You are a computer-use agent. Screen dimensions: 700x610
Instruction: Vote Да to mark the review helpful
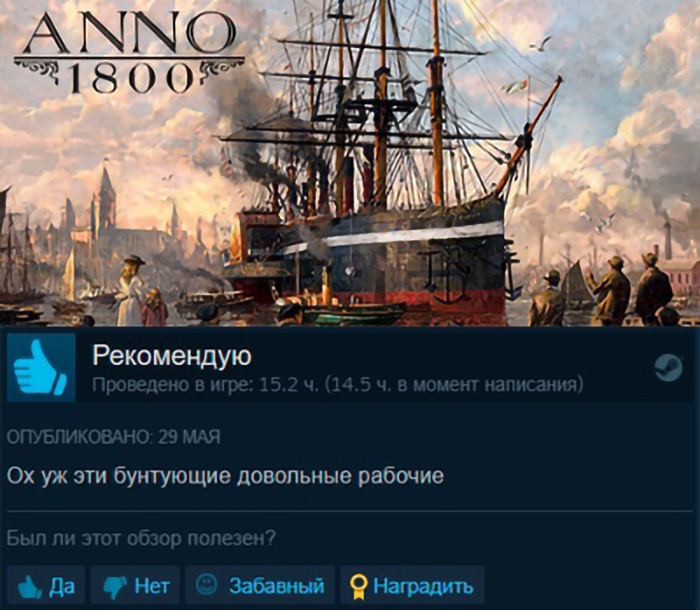(x=46, y=585)
